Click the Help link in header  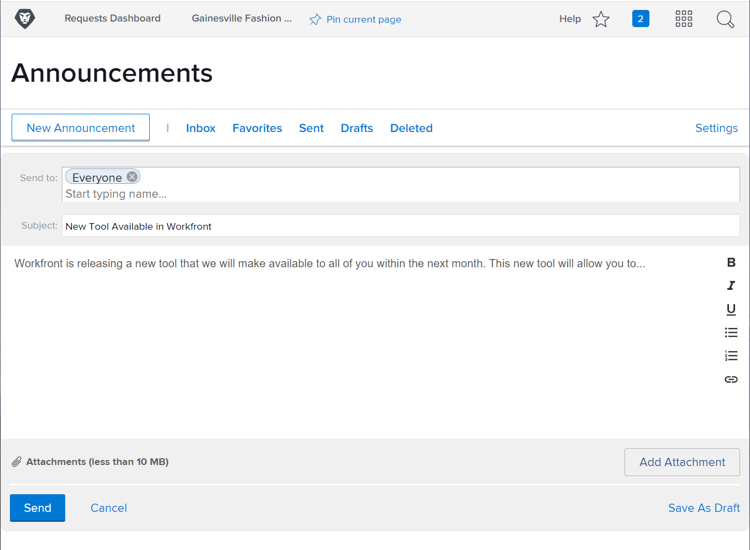[x=570, y=19]
